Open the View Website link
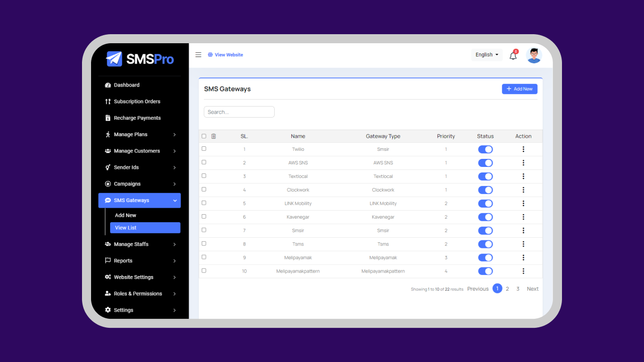Screen dimensions: 644x362 225,54
